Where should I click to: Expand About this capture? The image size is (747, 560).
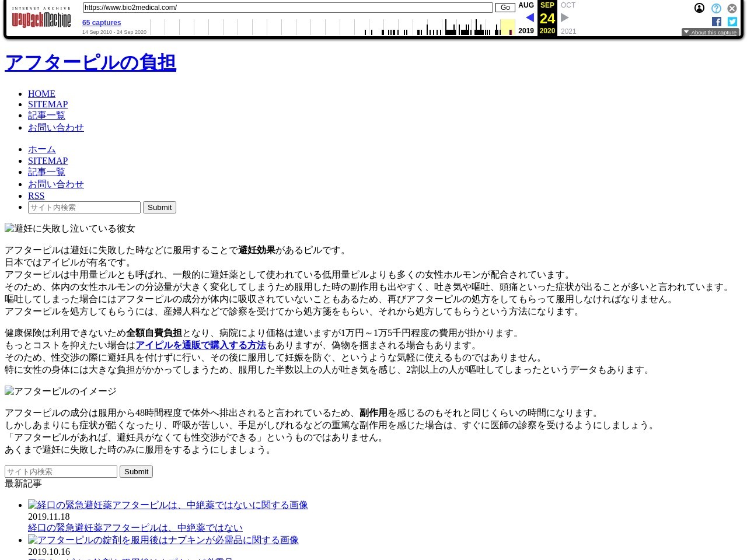click(710, 32)
